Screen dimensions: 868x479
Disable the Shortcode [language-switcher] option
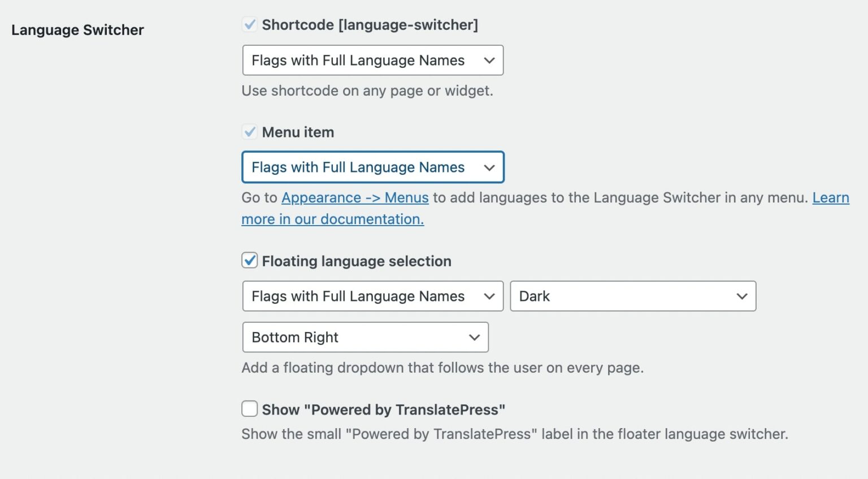tap(249, 24)
